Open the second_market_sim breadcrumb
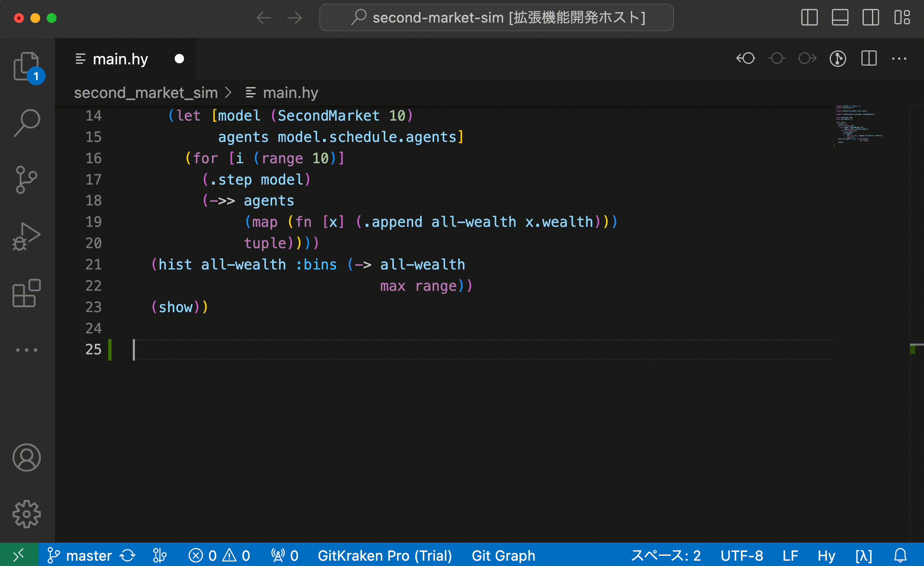The width and height of the screenshot is (924, 566). pos(146,93)
